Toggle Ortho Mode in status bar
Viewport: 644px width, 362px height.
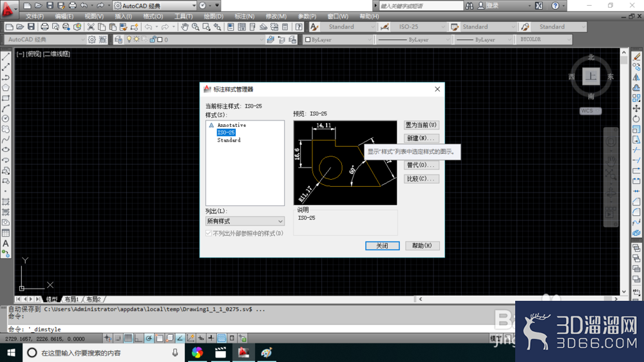coord(138,338)
